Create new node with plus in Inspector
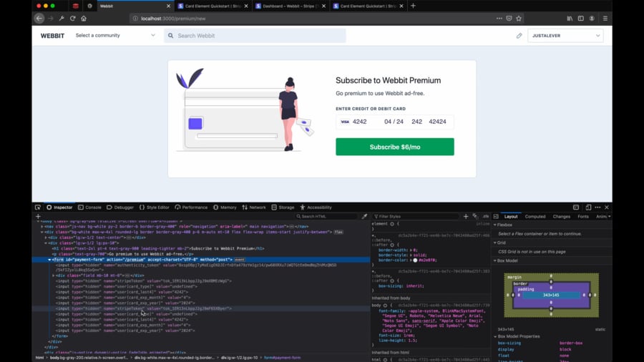The image size is (644, 362). [x=38, y=216]
